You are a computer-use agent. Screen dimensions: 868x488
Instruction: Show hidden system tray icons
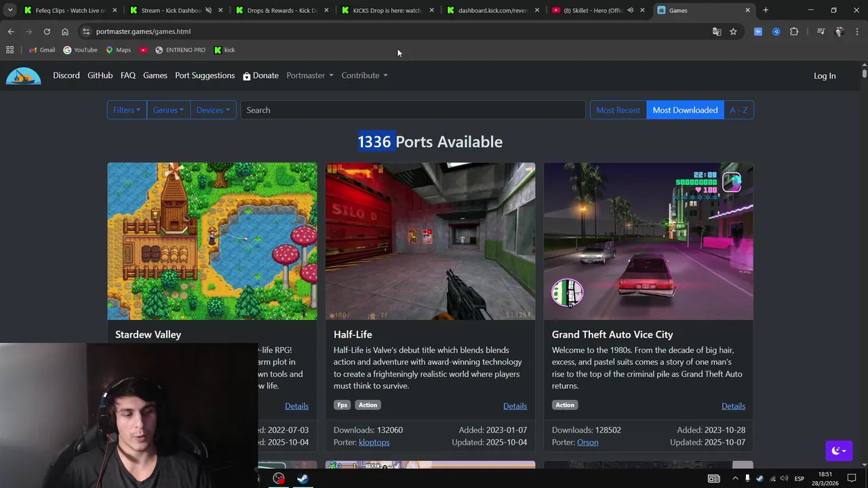pos(735,479)
